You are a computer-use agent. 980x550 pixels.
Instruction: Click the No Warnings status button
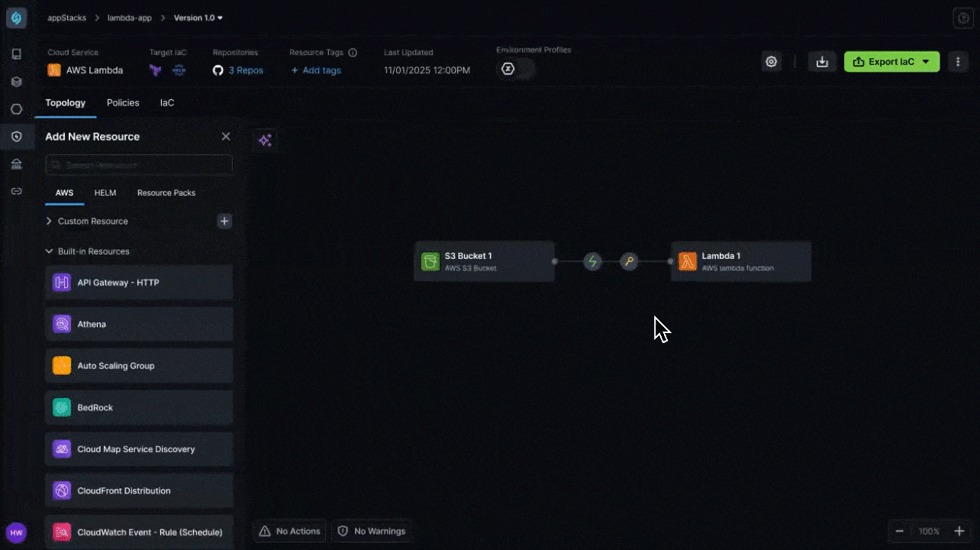click(x=372, y=531)
